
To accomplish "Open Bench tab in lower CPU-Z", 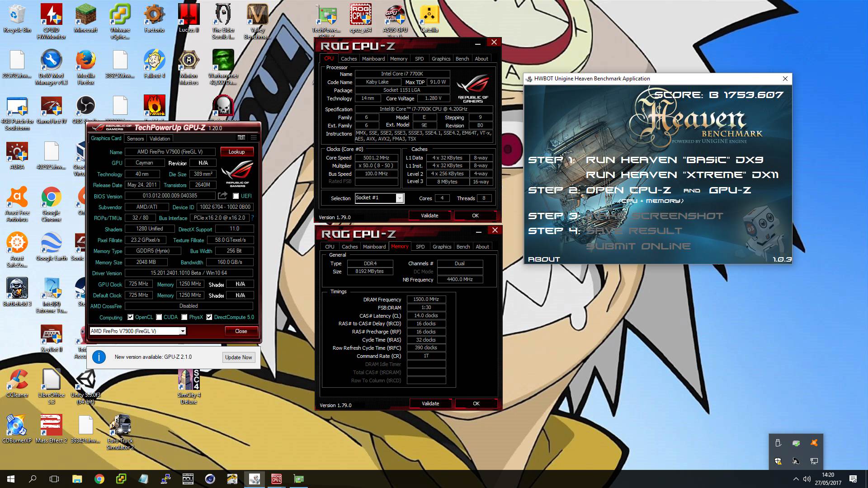I will [x=463, y=247].
